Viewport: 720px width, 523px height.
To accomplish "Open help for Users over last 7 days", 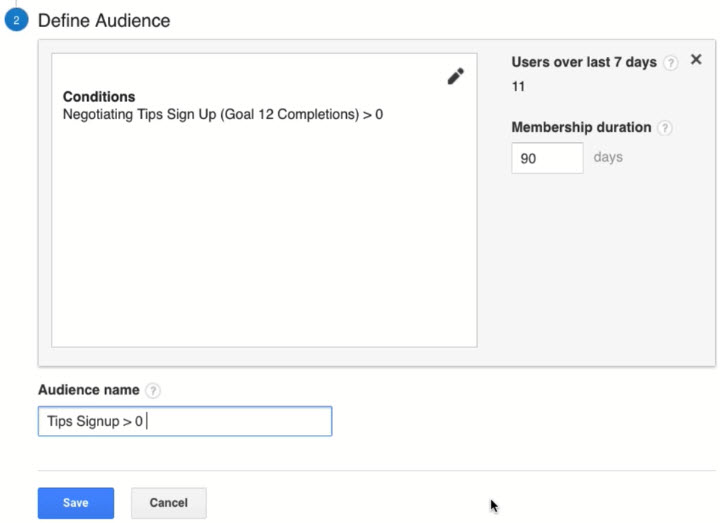I will coord(670,62).
